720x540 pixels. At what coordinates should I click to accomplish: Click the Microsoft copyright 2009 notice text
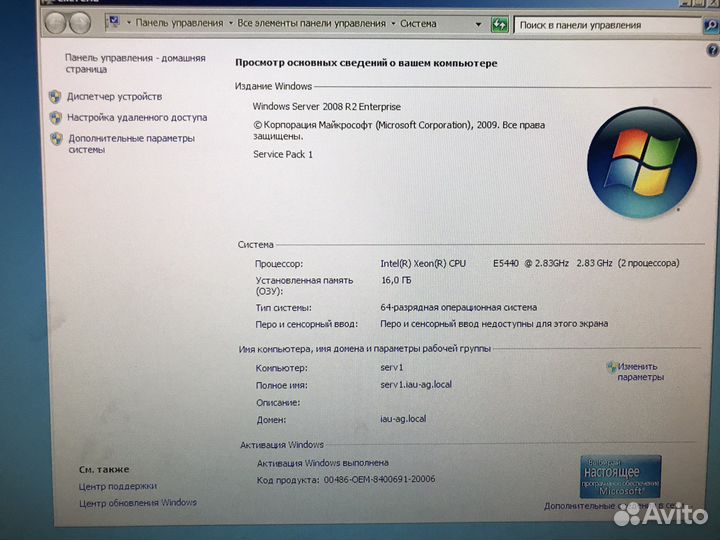point(399,130)
